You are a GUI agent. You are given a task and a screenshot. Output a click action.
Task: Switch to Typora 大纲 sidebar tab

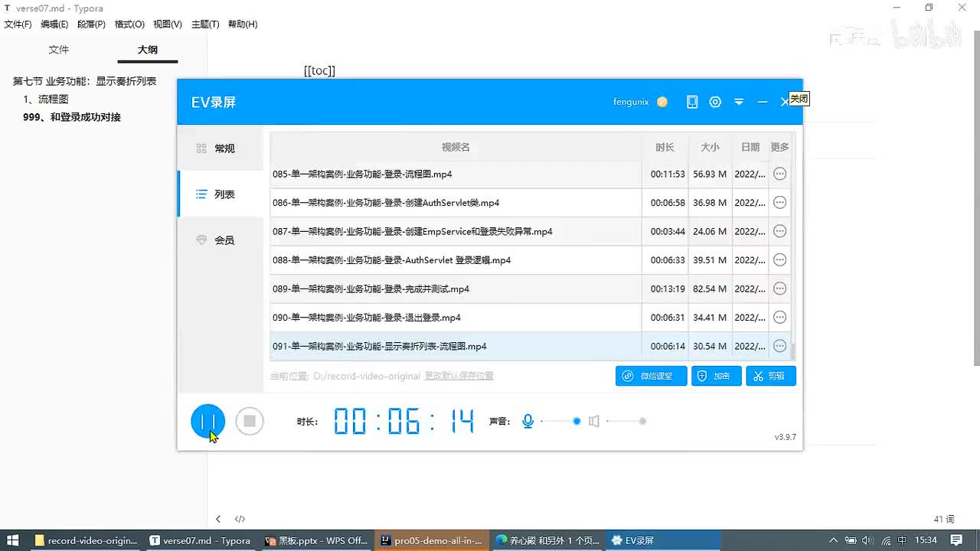click(x=148, y=50)
